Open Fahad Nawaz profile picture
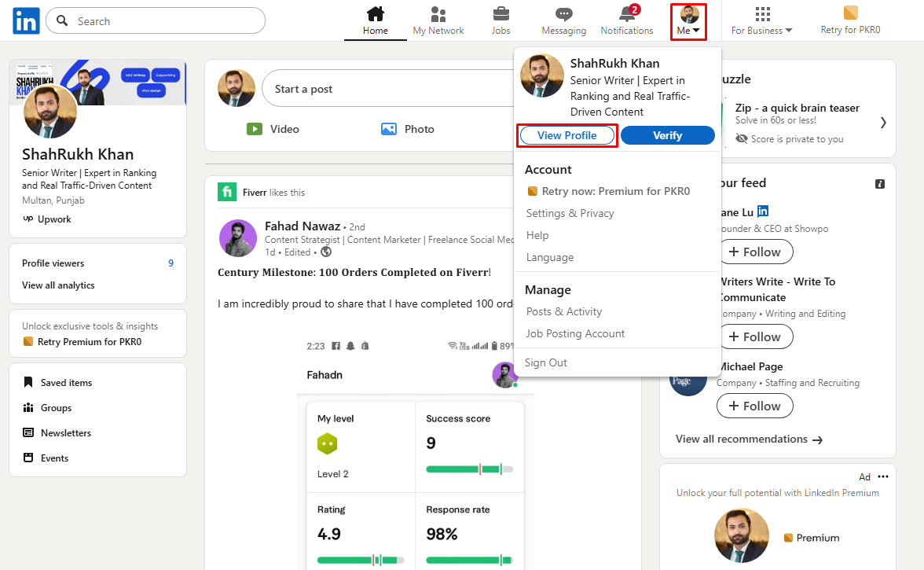This screenshot has width=924, height=570. click(238, 239)
